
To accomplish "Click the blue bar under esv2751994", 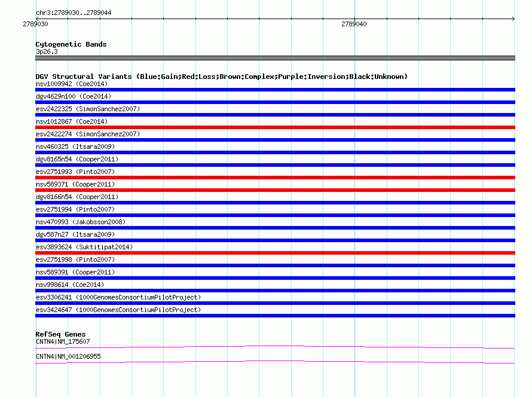I will point(275,215).
